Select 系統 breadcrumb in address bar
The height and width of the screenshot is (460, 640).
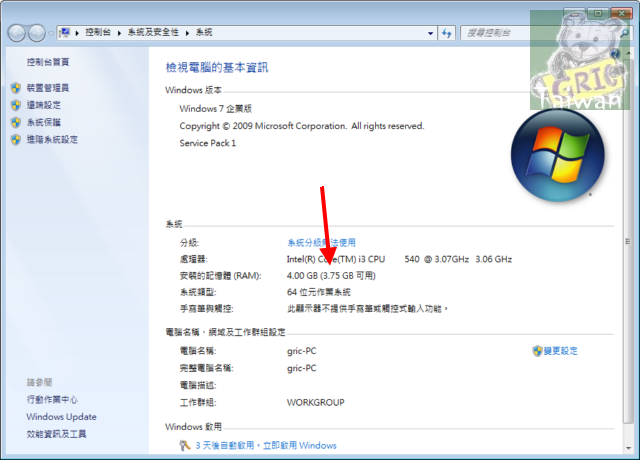click(x=204, y=32)
